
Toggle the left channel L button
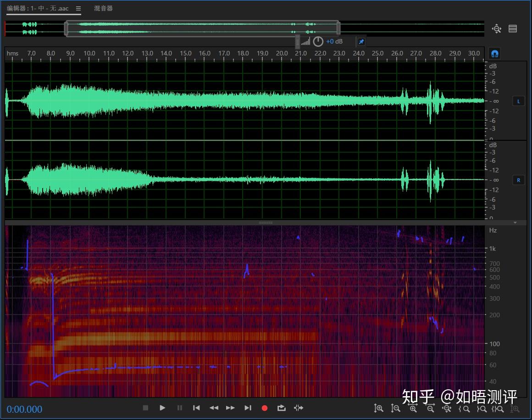(x=518, y=101)
